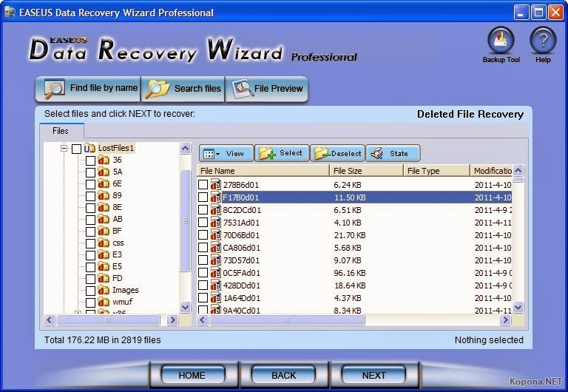Open File Preview

pos(267,89)
